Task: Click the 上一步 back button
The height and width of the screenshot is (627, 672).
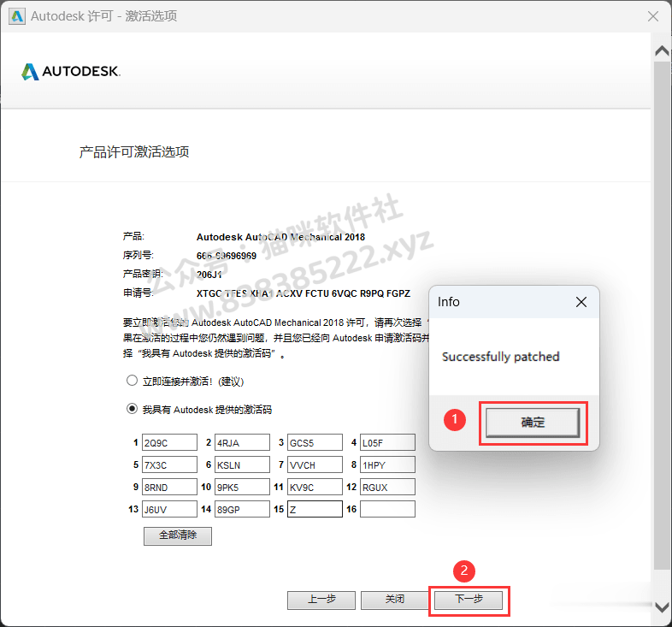Action: (x=321, y=600)
